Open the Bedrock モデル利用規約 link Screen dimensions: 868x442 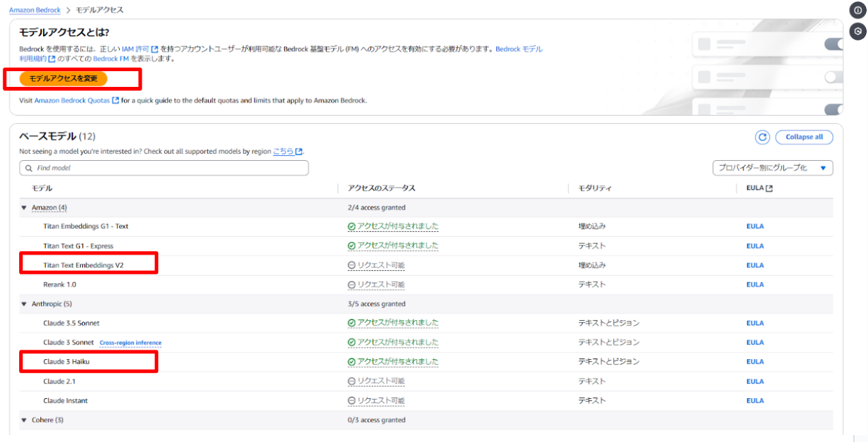[519, 49]
